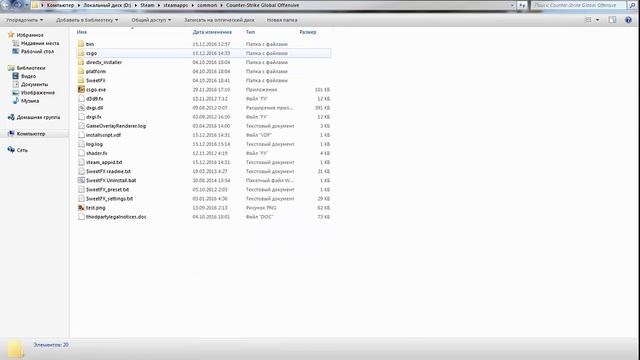
Task: Click the change view icon
Action: [588, 20]
